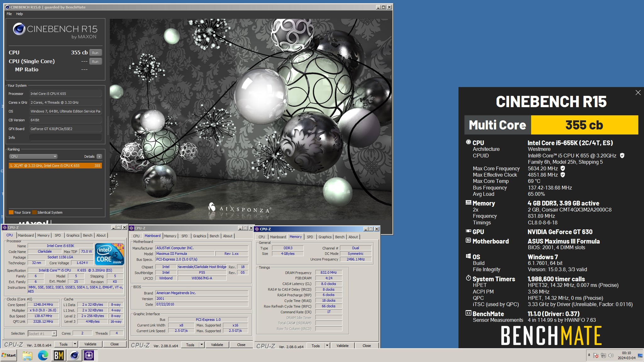Open the Start menu
The height and width of the screenshot is (362, 644).
click(x=8, y=355)
